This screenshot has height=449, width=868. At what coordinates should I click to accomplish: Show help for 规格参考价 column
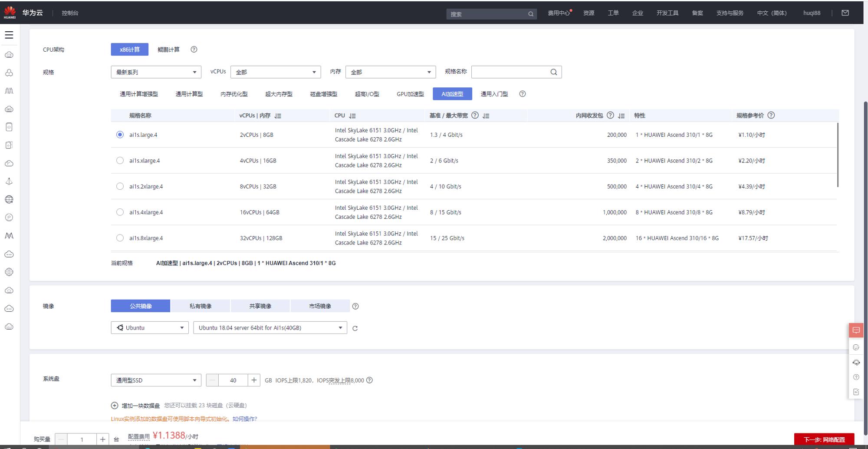pyautogui.click(x=771, y=116)
